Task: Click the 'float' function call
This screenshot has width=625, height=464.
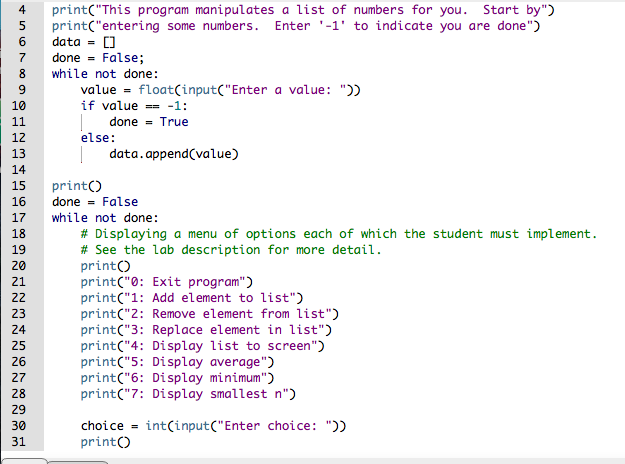Action: pos(156,90)
